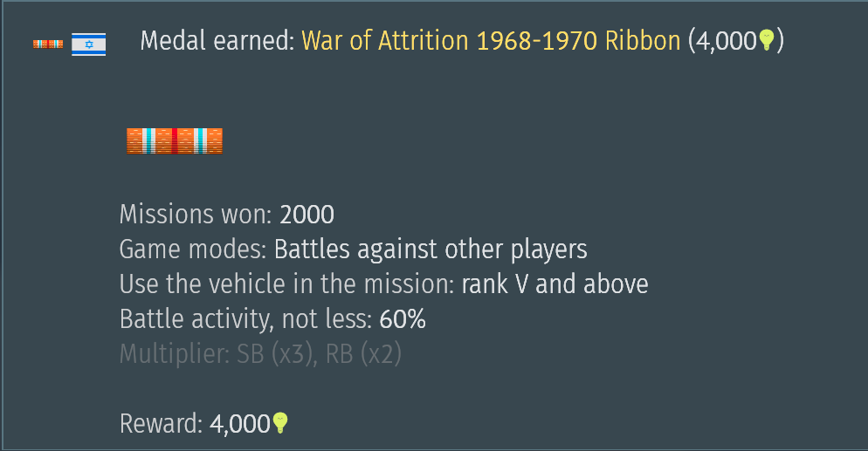Click the light bulb icon next to Reward
Screen dimensions: 868x451
(x=280, y=423)
